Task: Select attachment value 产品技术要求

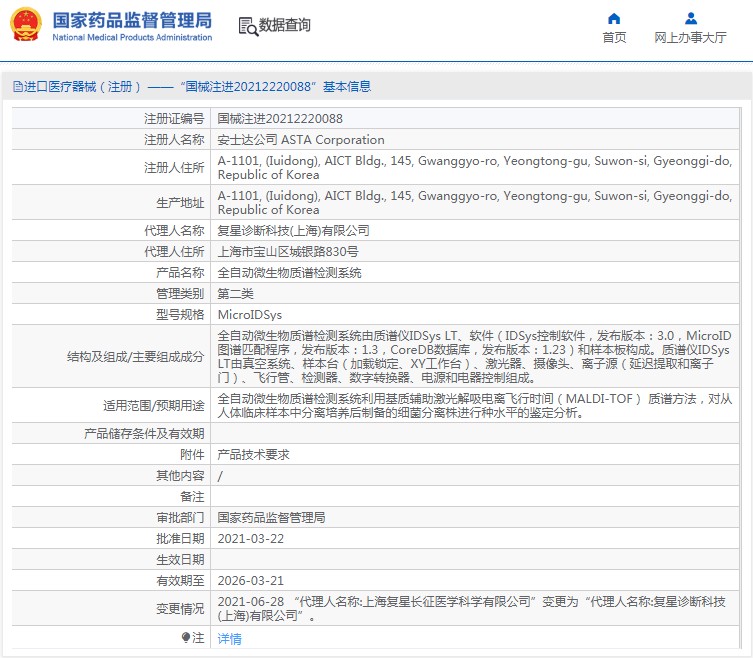Action: tap(254, 454)
